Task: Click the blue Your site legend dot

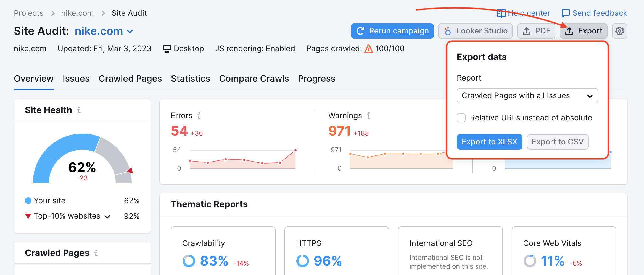Action: [x=28, y=201]
